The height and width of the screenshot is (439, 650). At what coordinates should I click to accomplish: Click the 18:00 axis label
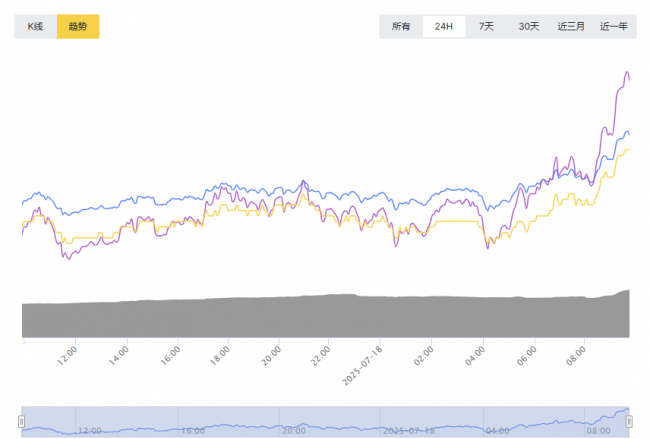(x=219, y=356)
